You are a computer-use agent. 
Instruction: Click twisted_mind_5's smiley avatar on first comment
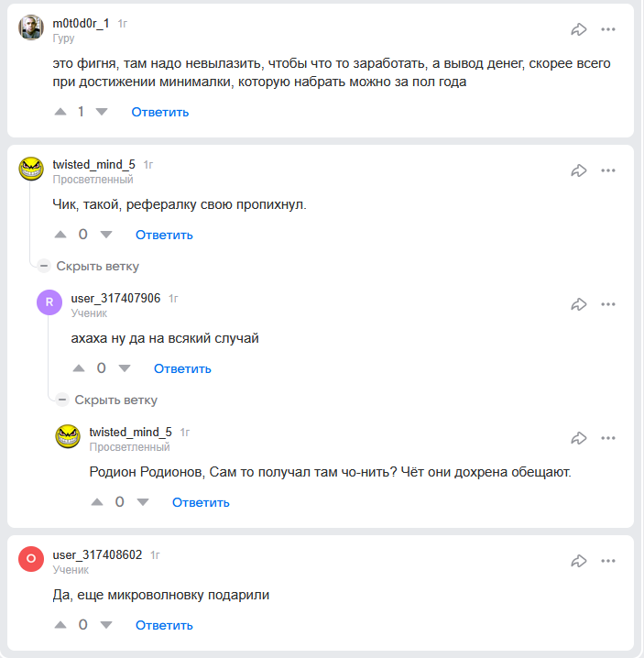31,170
